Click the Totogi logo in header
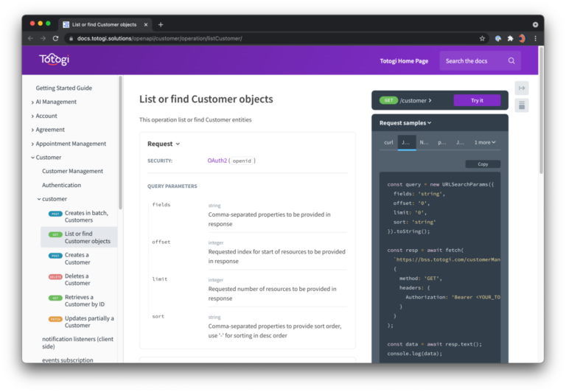The image size is (566, 392). click(x=54, y=60)
